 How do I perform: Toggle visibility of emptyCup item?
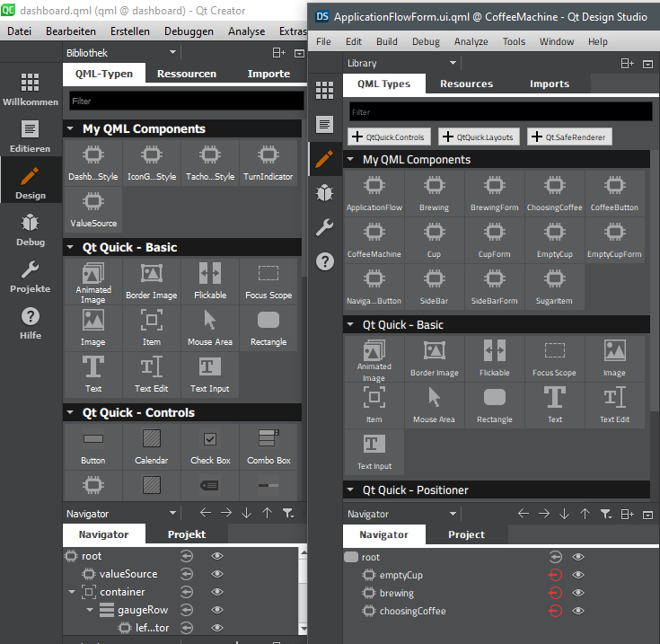click(x=578, y=575)
